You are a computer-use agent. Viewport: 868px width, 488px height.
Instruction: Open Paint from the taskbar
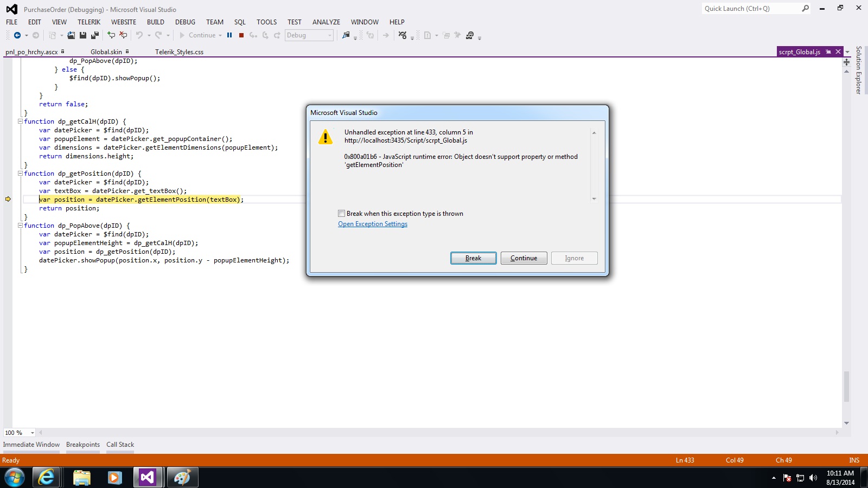pyautogui.click(x=182, y=477)
